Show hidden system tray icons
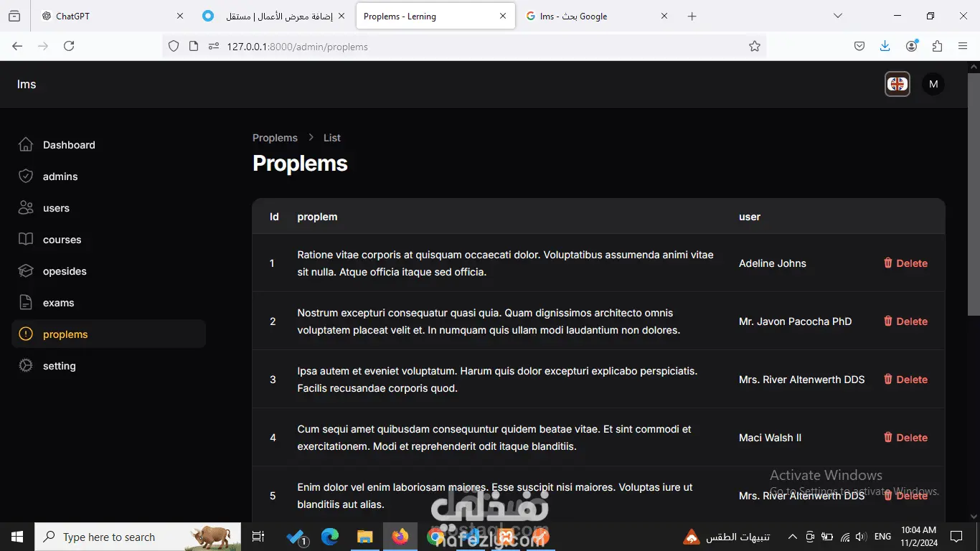Viewport: 980px width, 551px height. click(x=793, y=537)
